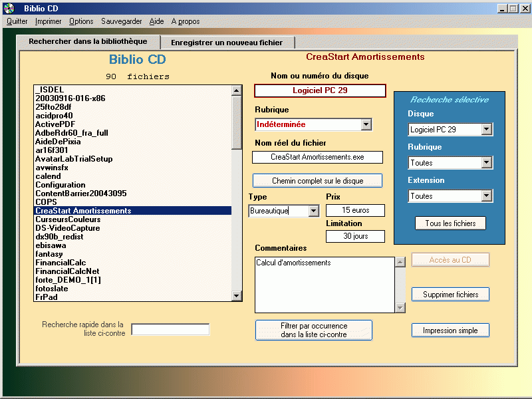Select highlighted CreaStart Amortissements entry
This screenshot has width=532, height=399.
point(132,211)
